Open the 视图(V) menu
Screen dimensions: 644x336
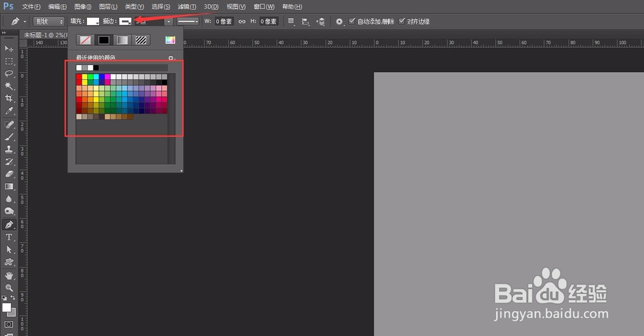(236, 6)
